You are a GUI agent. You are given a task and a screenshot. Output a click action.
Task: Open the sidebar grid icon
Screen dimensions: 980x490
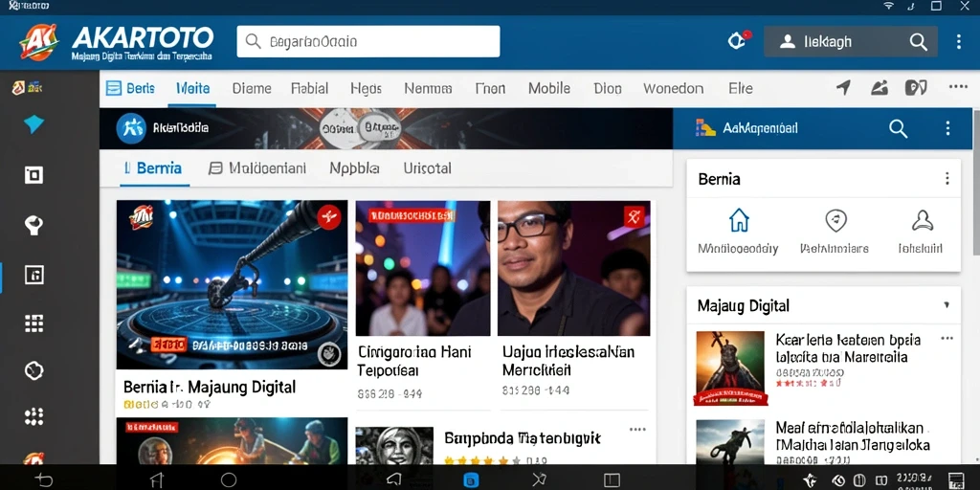[x=33, y=323]
